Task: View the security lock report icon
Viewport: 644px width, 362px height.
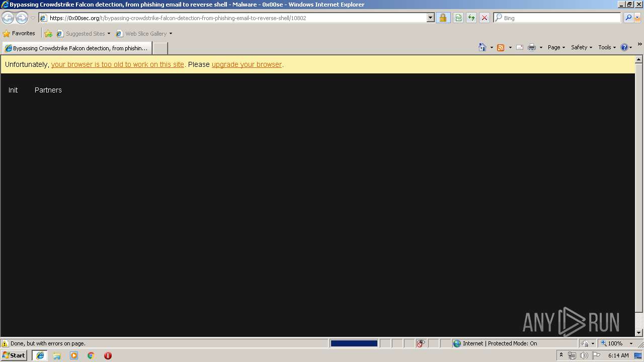Action: coord(443,18)
